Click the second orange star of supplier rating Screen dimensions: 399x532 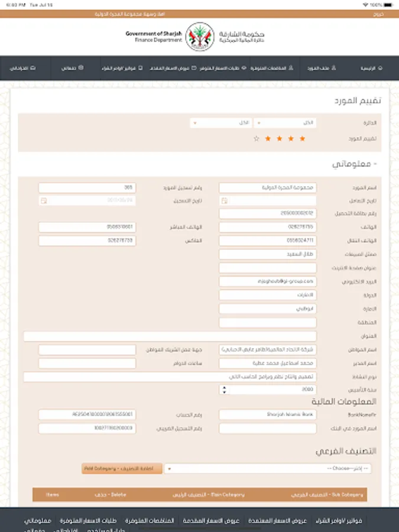point(291,138)
